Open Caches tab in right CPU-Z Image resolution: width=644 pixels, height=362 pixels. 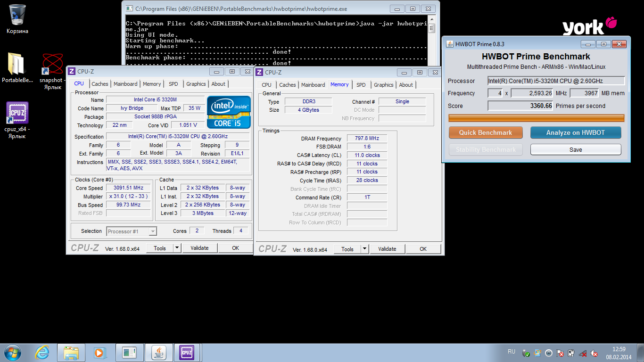288,85
